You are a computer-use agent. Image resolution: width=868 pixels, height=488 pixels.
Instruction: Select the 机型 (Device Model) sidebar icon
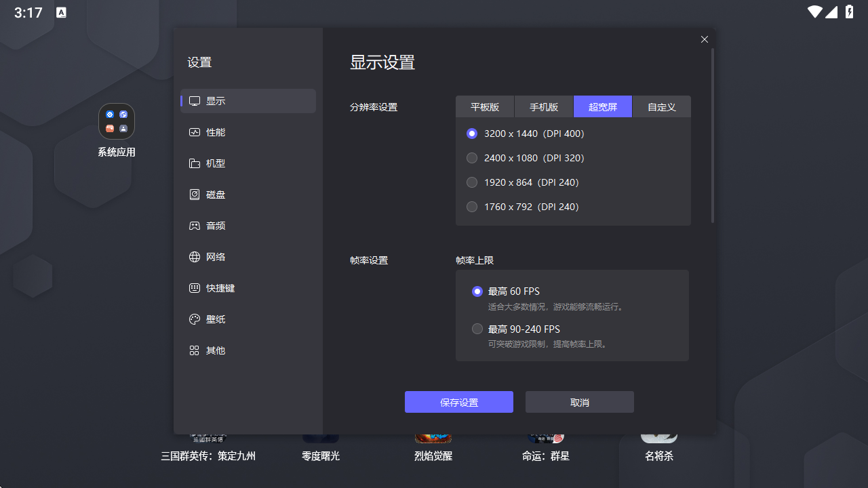(214, 163)
